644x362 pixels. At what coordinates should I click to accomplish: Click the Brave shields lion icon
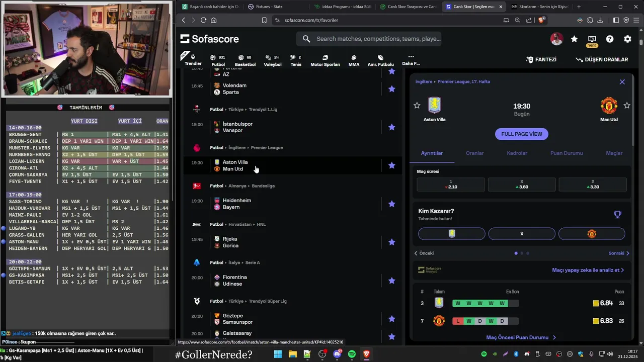(x=541, y=20)
